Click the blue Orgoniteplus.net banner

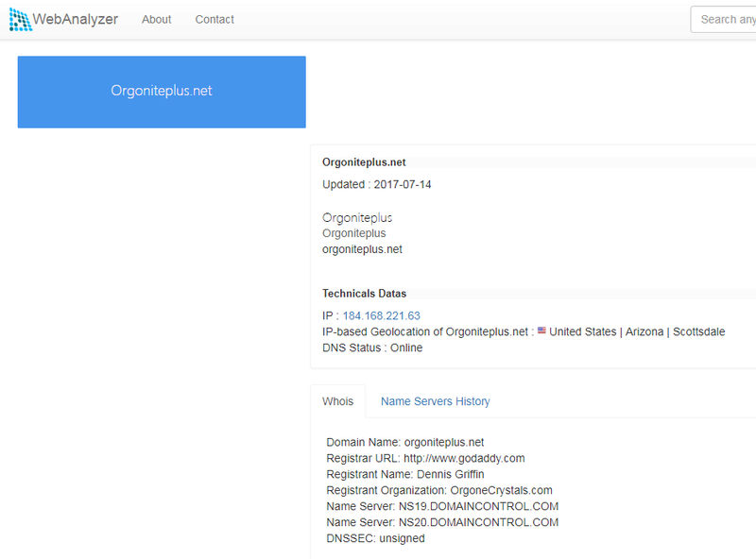click(162, 92)
